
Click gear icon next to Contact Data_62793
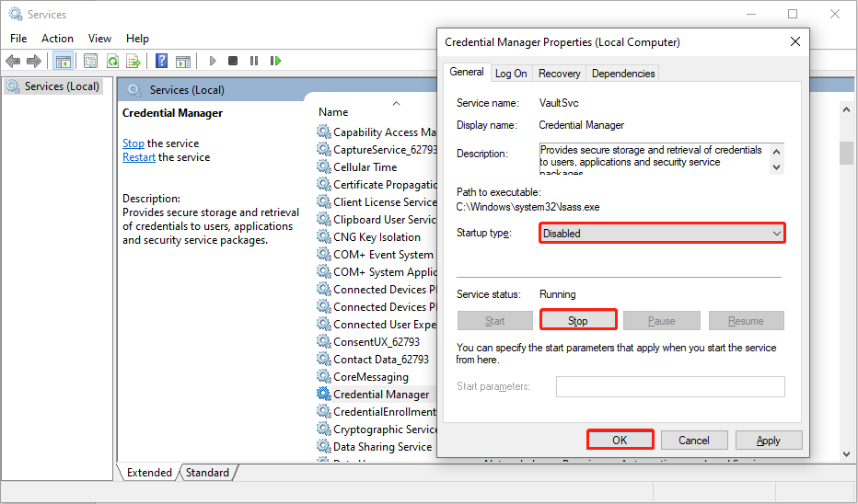coord(324,359)
